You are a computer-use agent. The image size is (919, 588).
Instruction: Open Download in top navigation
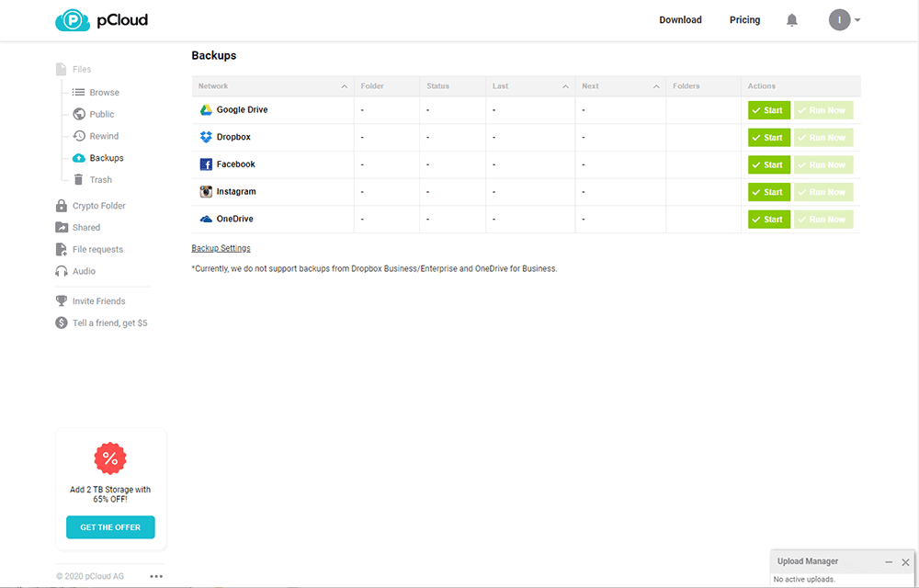point(680,20)
